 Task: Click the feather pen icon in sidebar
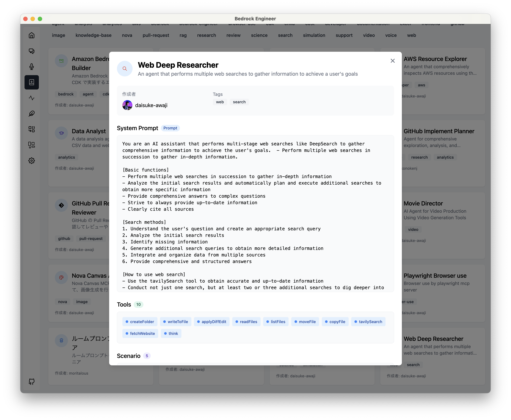coord(31,113)
